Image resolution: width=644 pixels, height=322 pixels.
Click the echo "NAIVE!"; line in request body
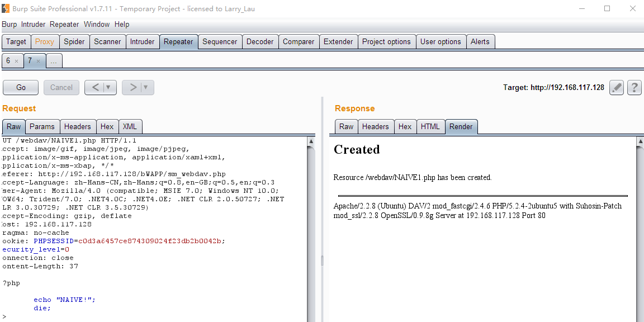click(64, 300)
